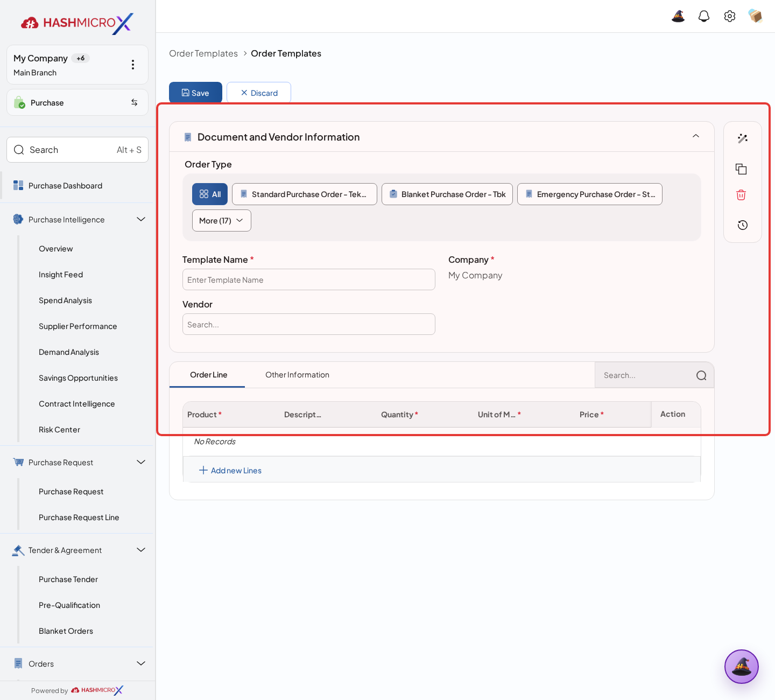Screen dimensions: 775x700
Task: Click the magic wand action icon
Action: (x=743, y=138)
